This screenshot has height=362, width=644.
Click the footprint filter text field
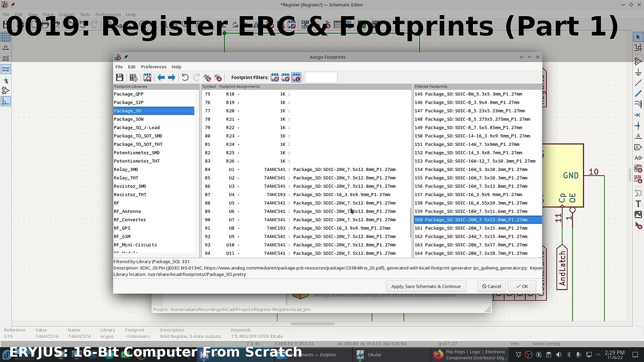(321, 77)
